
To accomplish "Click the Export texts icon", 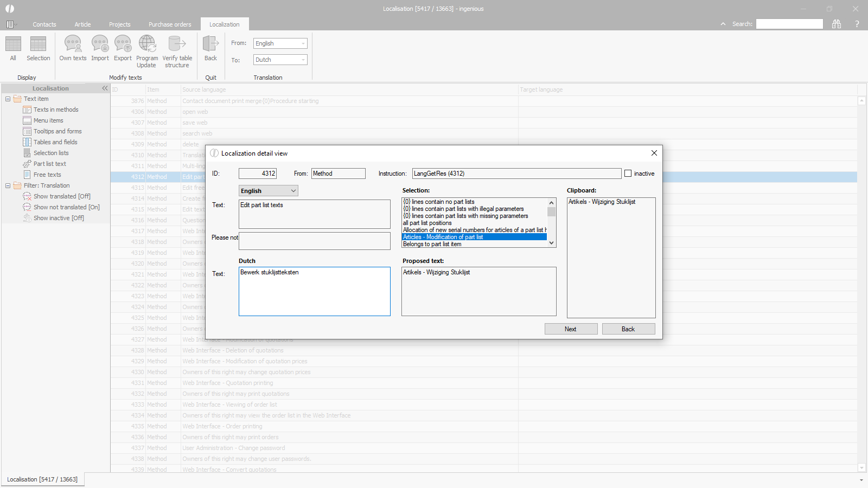I will (123, 44).
